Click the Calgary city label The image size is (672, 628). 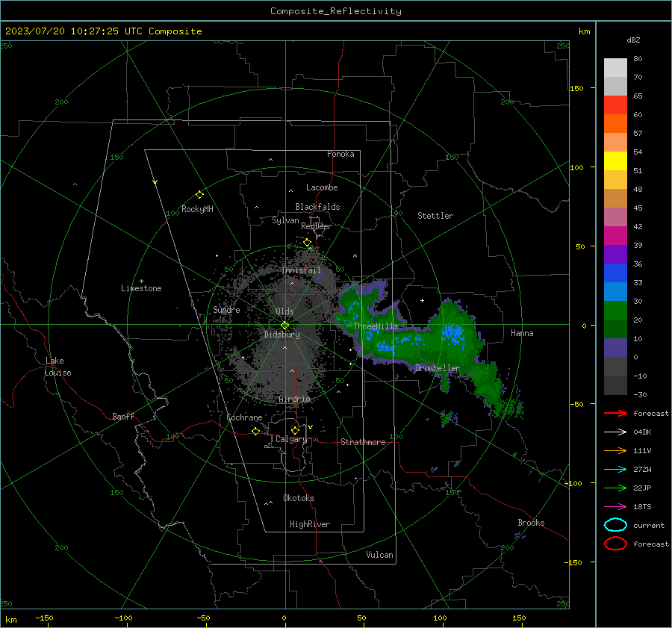click(x=291, y=439)
